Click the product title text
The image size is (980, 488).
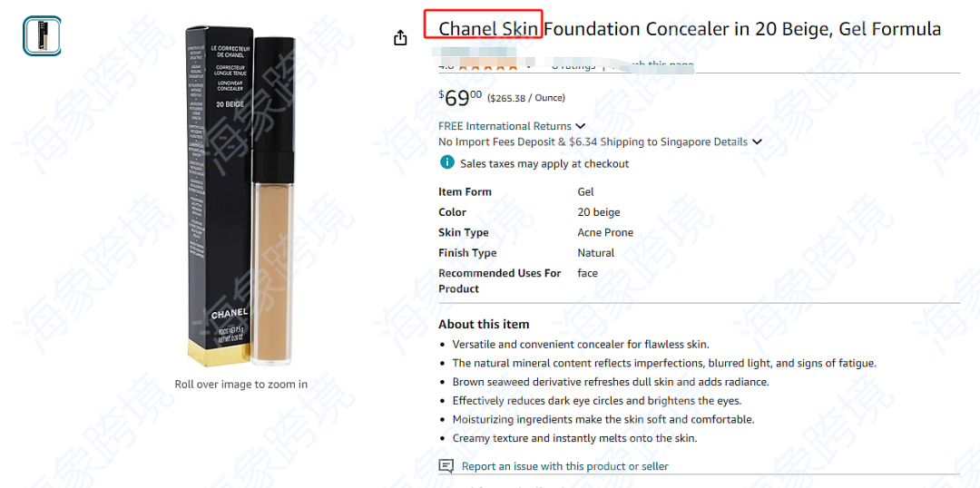[x=690, y=29]
